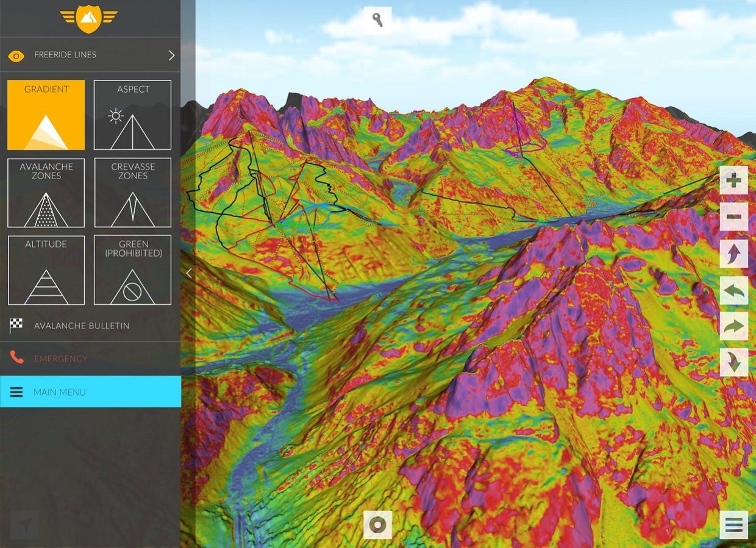756x548 pixels.
Task: Disable the Gradient overlay
Action: pos(46,115)
